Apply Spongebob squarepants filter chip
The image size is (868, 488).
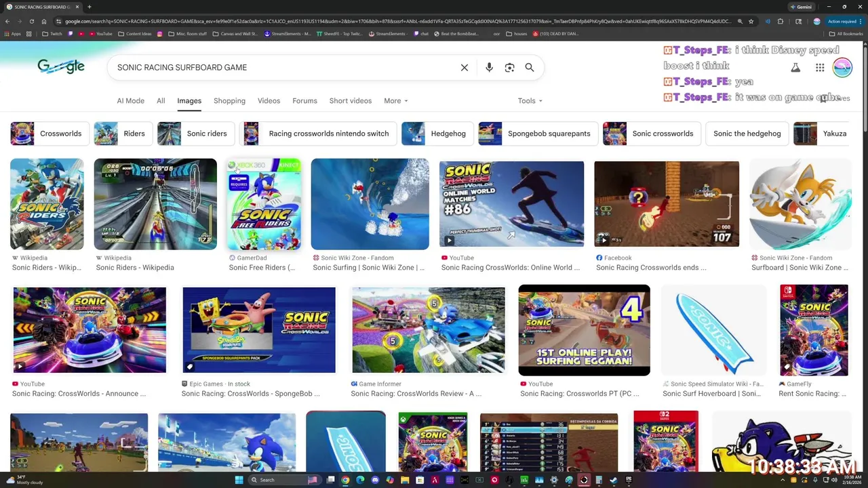coord(538,134)
